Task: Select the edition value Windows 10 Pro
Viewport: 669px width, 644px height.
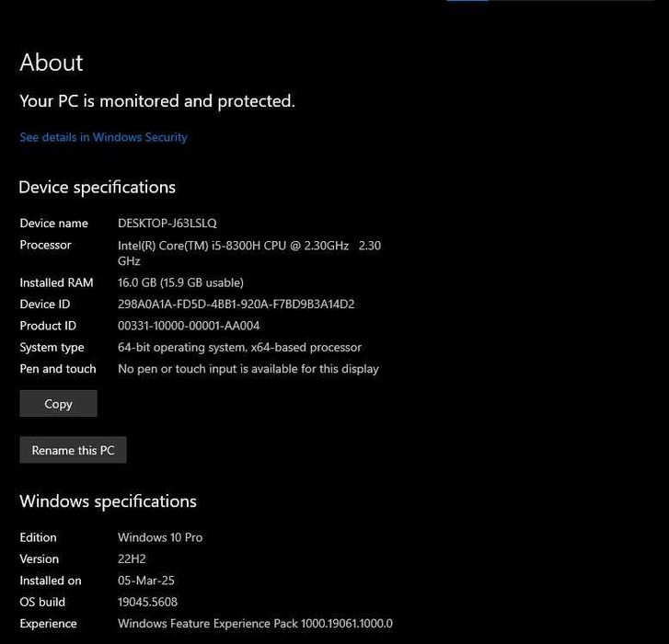Action: point(160,537)
